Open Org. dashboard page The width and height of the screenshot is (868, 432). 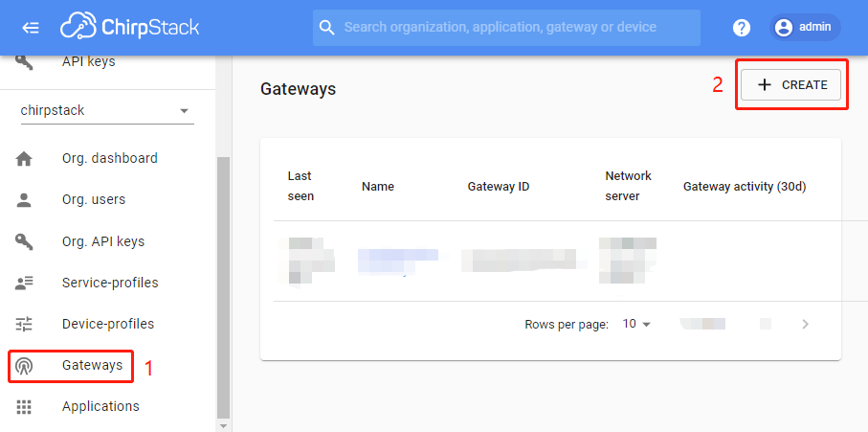click(x=110, y=158)
